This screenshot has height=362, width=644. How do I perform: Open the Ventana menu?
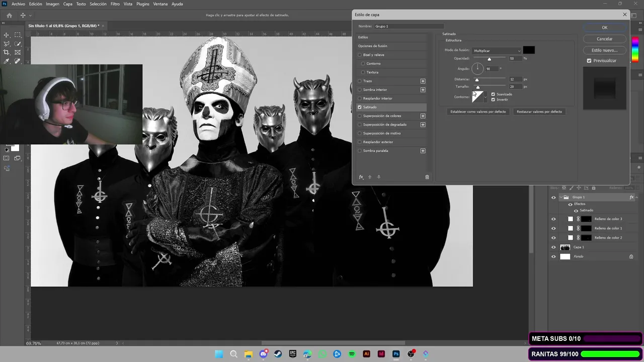(x=160, y=4)
